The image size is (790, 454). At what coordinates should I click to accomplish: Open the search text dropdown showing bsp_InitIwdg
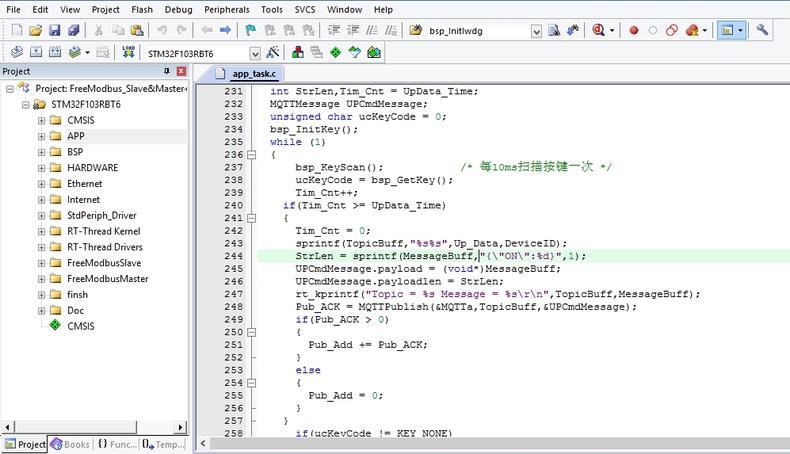click(x=537, y=31)
